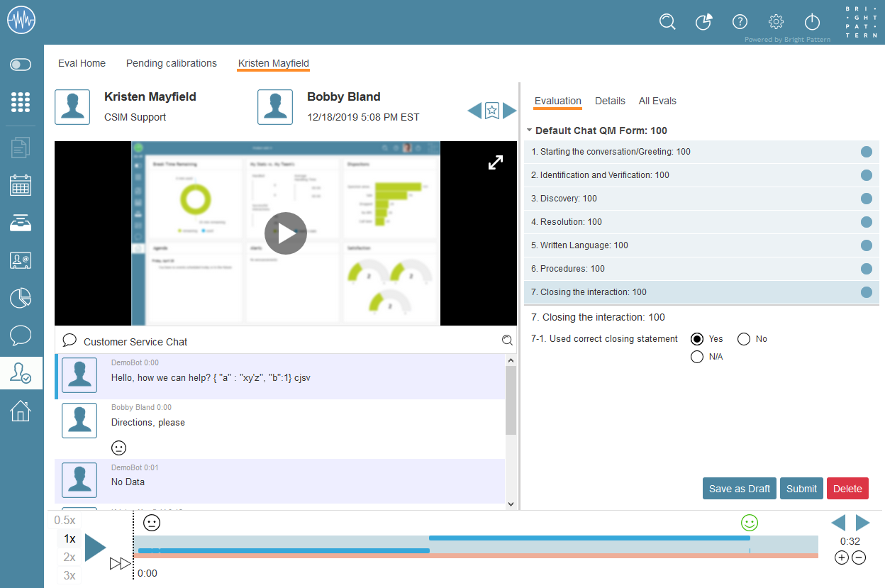Switch to the Pending calibrations tab
This screenshot has width=885, height=588.
[172, 63]
